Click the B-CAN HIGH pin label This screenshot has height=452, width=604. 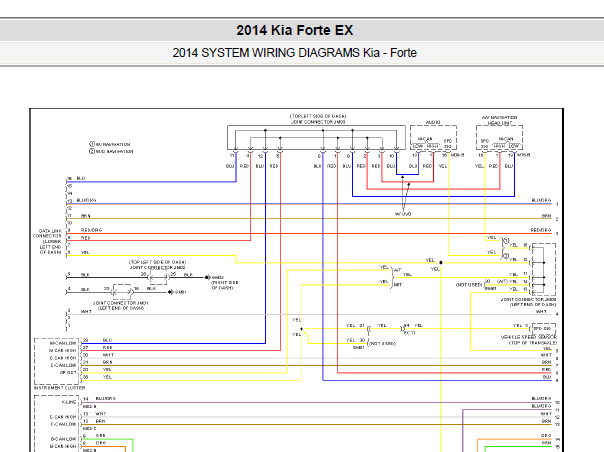coord(63,446)
